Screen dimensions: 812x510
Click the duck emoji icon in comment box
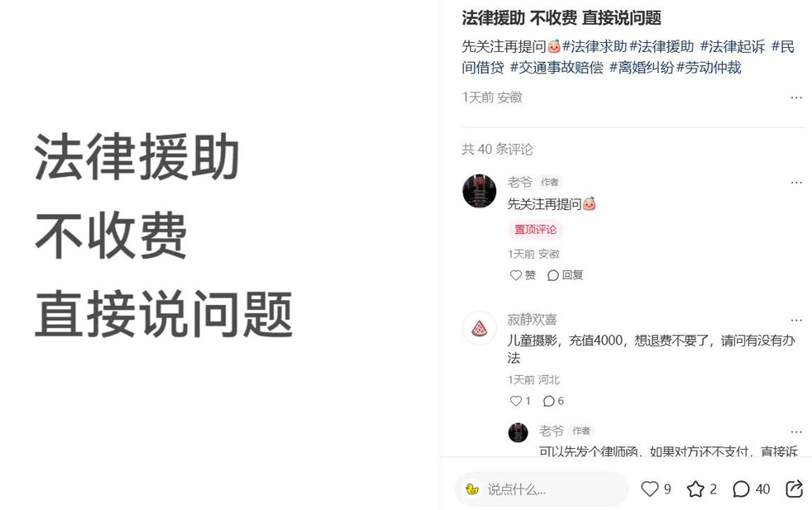472,489
